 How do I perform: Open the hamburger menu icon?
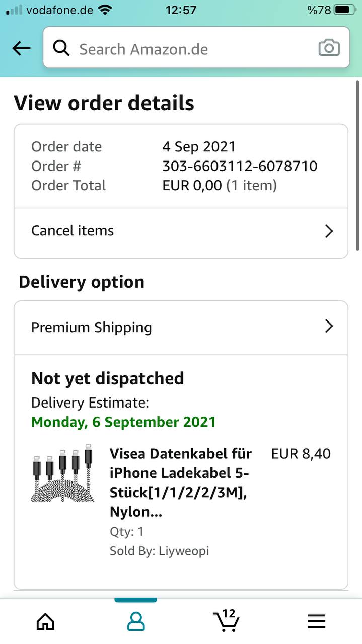pos(317,622)
